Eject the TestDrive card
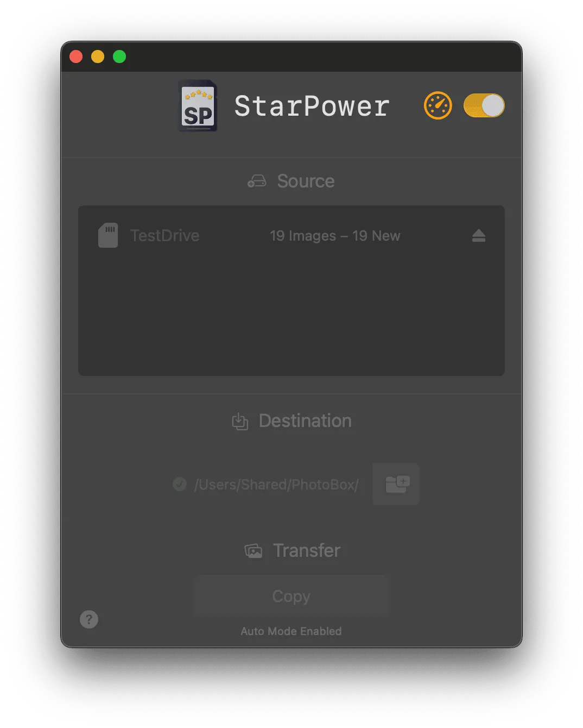 tap(478, 236)
